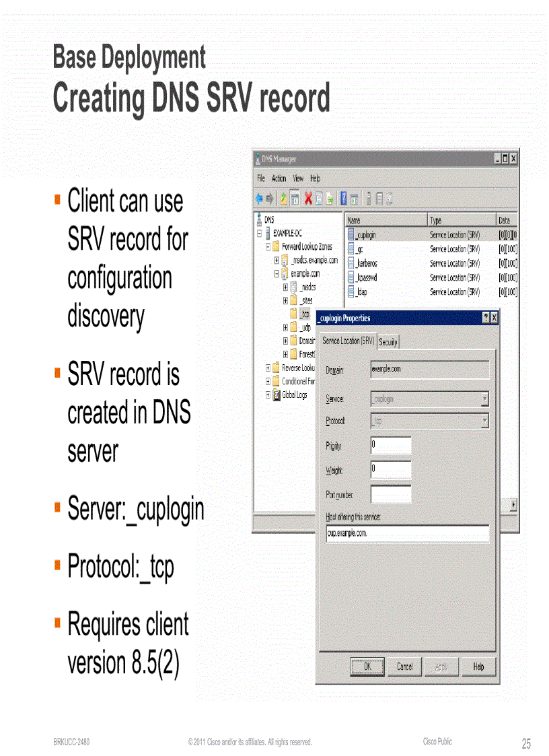
Task: Click the Global Logs icon in sidebar
Action: [x=277, y=396]
